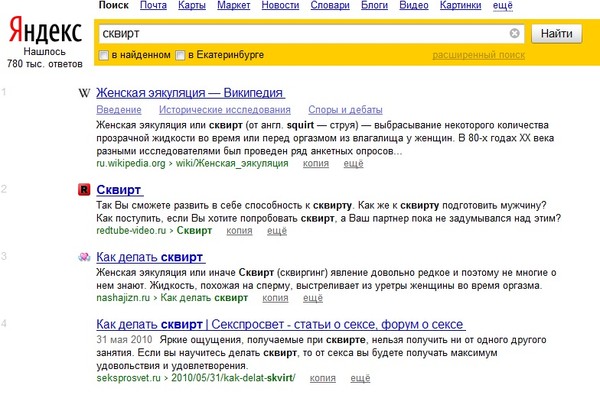Image resolution: width=600 pixels, height=395 pixels.
Task: Click the hearts favicon of nashajizn.ru result
Action: (84, 257)
